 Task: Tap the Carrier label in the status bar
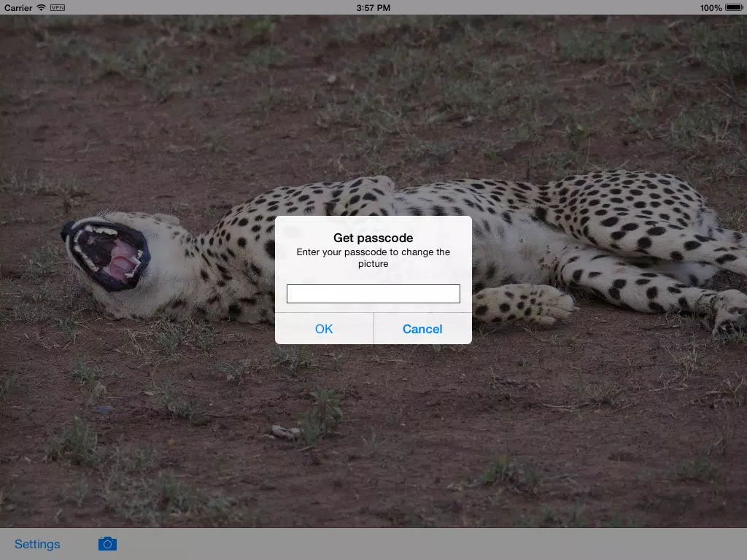(x=18, y=7)
